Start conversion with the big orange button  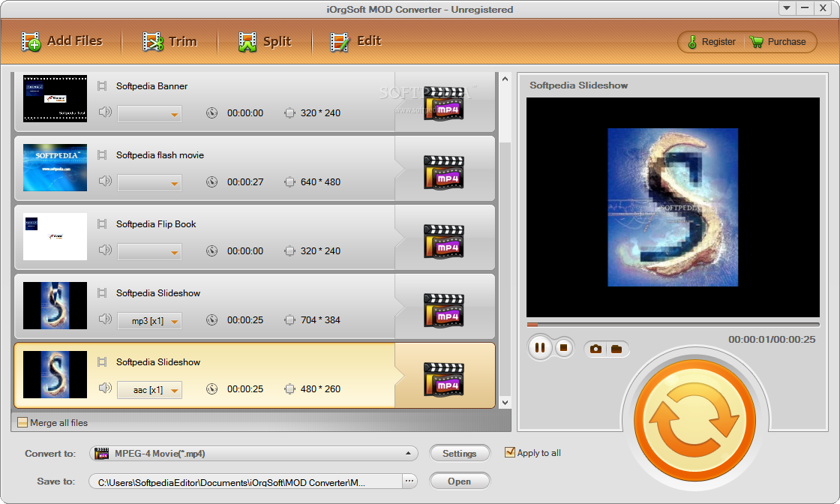coord(694,420)
